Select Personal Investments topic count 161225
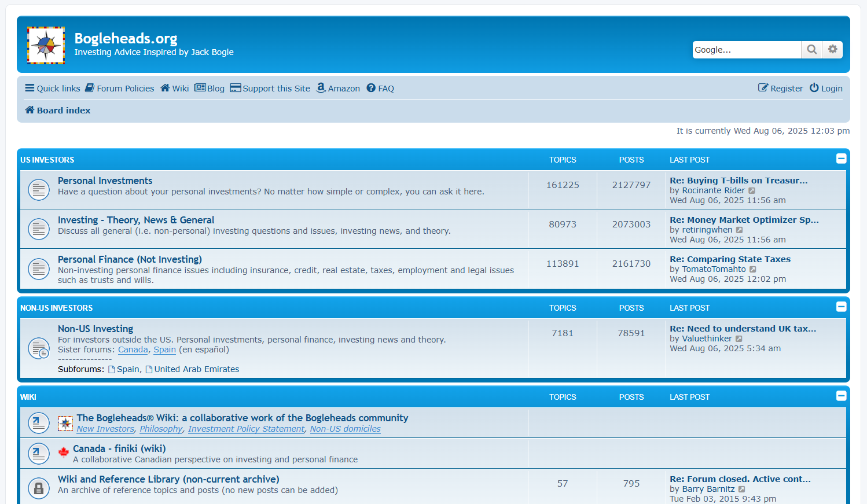The width and height of the screenshot is (867, 504). 563,185
